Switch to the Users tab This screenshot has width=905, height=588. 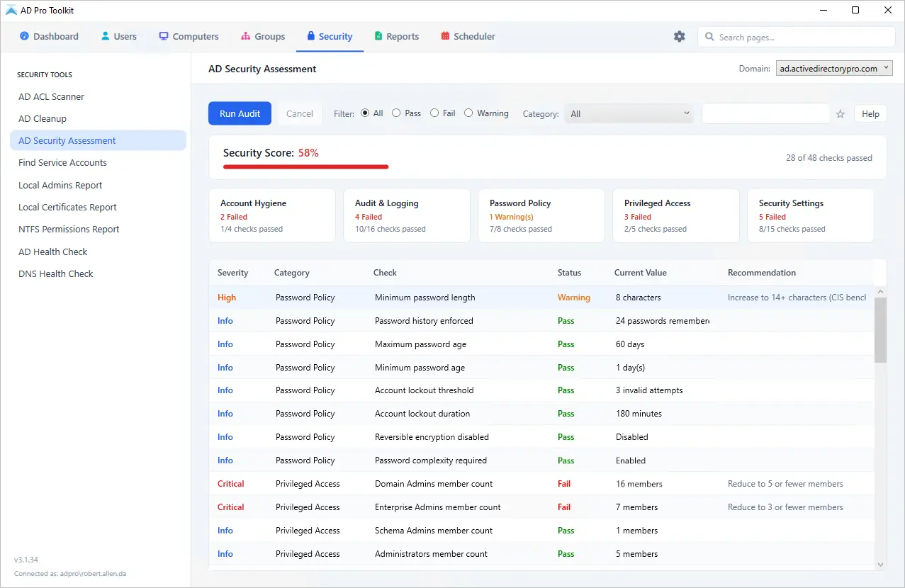click(118, 36)
